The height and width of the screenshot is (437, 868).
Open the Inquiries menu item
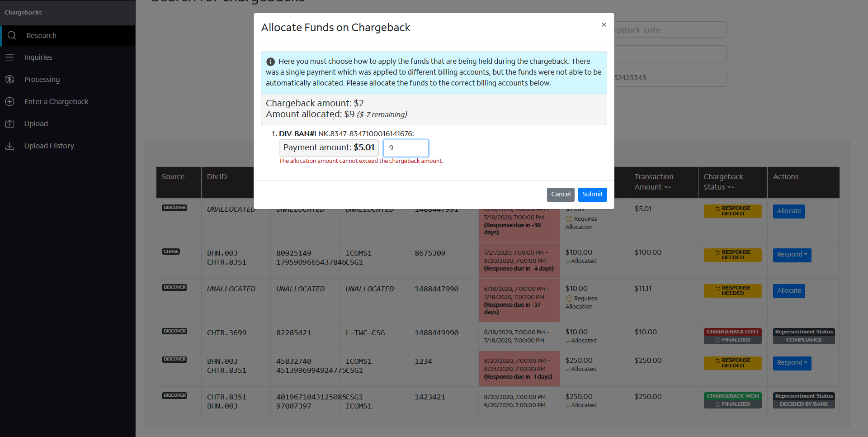click(38, 57)
